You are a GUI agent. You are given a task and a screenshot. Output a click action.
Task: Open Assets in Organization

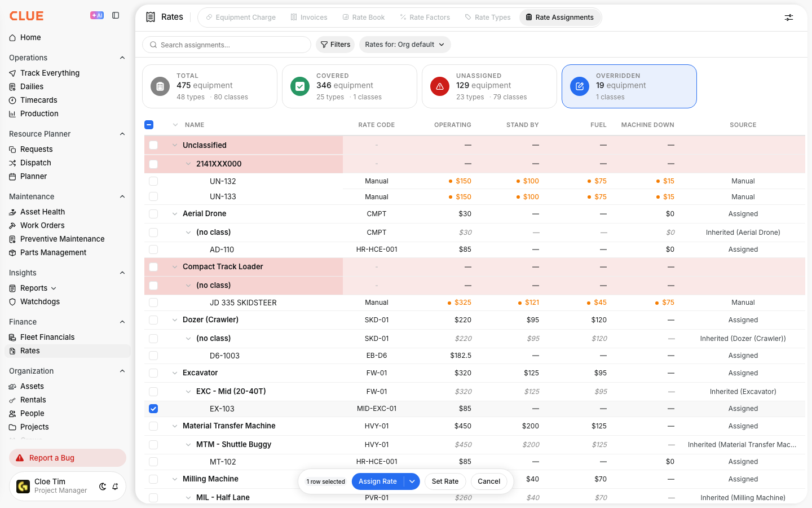32,386
